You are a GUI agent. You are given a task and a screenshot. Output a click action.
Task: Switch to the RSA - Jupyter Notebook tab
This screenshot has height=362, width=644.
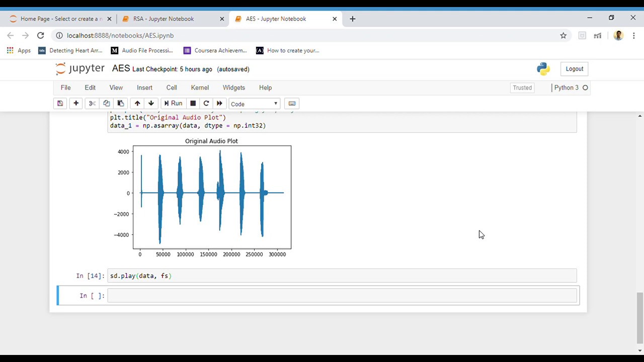[164, 19]
